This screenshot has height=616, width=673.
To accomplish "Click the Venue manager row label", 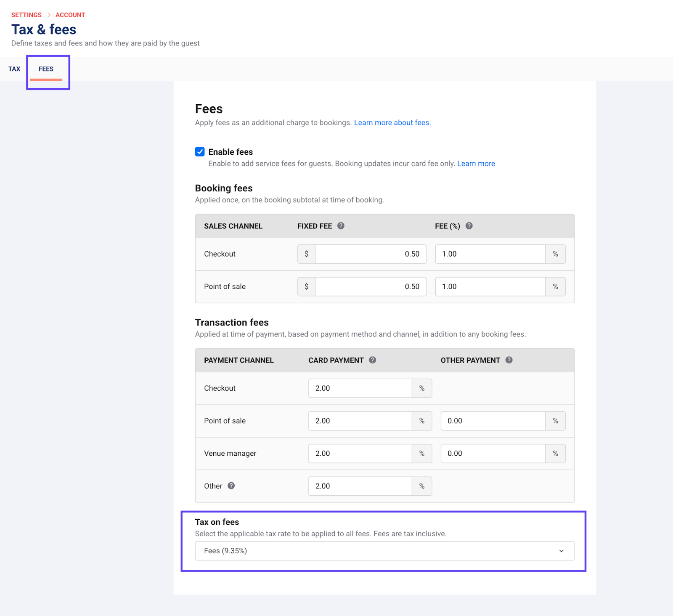I will [230, 453].
